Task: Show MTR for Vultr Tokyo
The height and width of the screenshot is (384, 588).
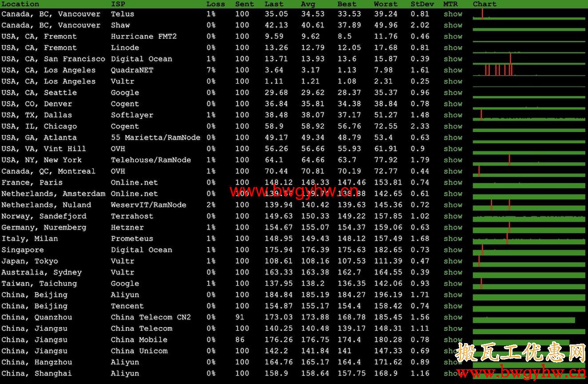Action: 453,261
